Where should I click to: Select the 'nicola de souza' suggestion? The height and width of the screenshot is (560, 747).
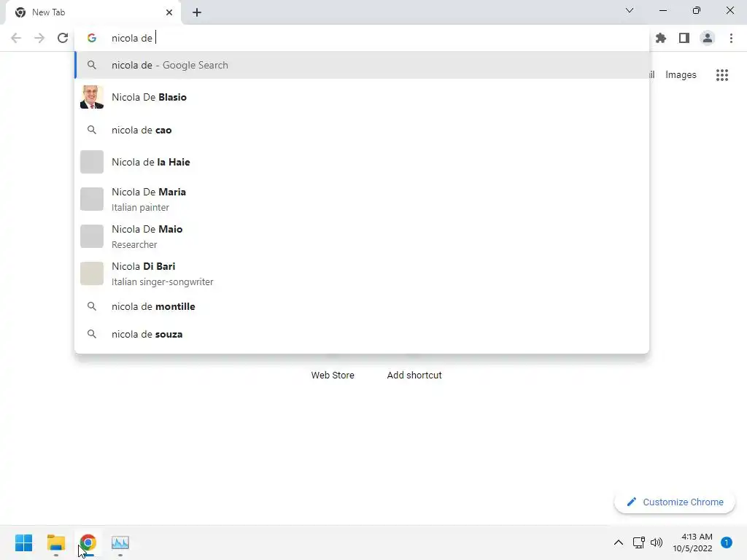(x=362, y=334)
